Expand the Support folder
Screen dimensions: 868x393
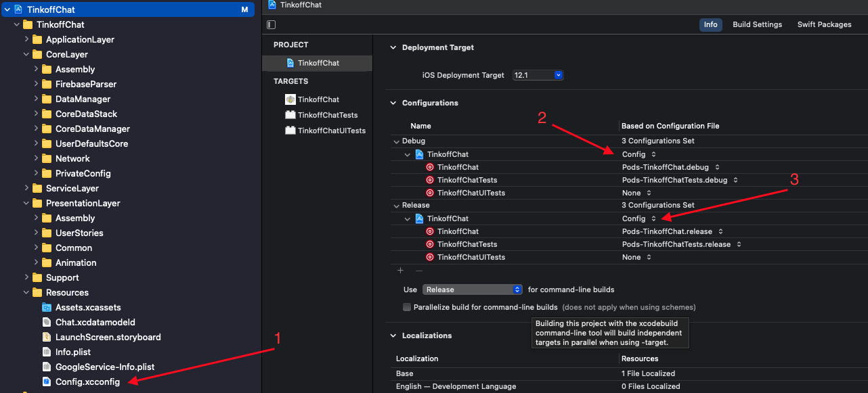[26, 277]
